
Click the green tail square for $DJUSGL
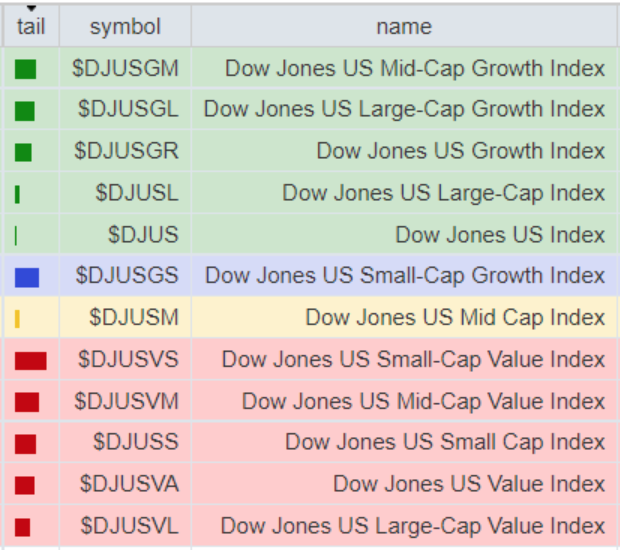[25, 111]
